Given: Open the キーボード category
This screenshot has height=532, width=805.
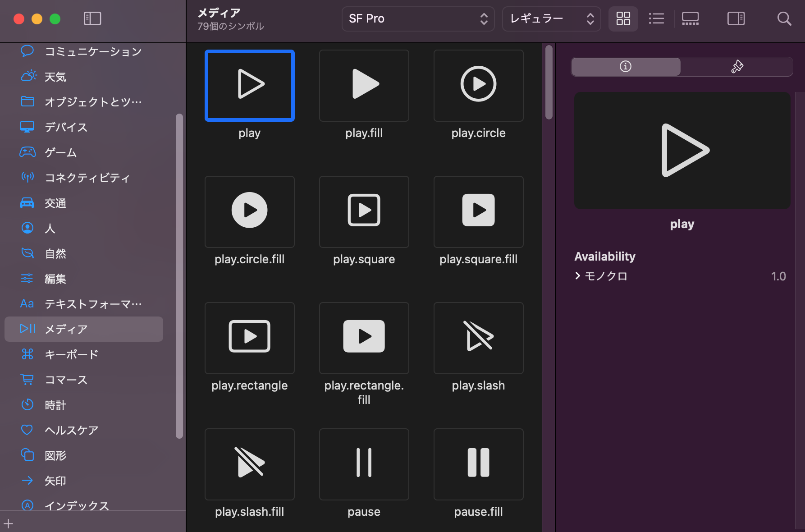Looking at the screenshot, I should click(84, 354).
